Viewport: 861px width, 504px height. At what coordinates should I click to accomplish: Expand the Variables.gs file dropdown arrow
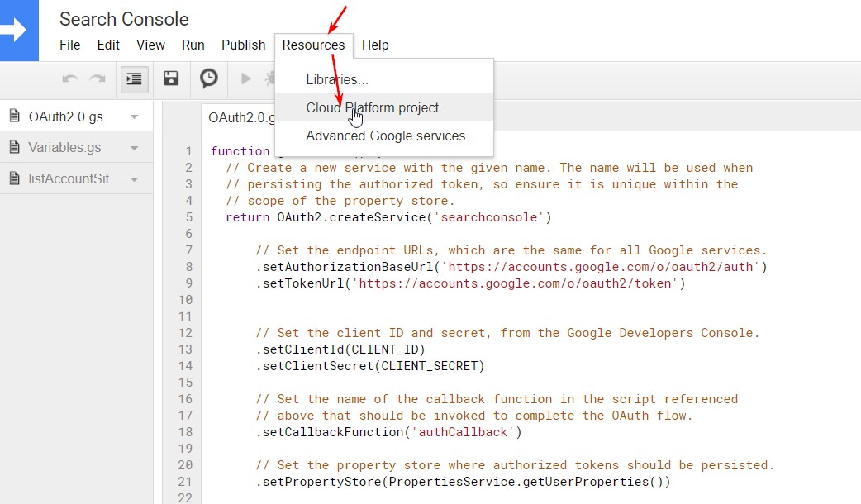pos(134,148)
